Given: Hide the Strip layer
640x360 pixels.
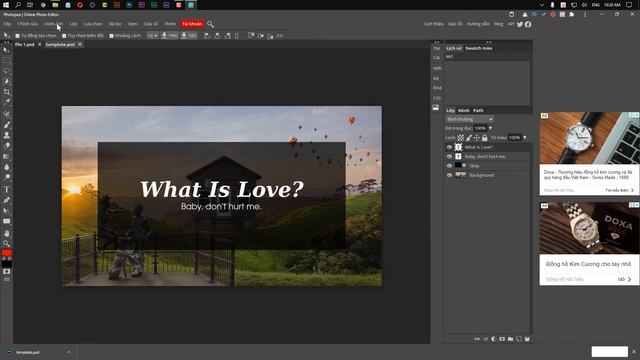Looking at the screenshot, I should pos(449,166).
